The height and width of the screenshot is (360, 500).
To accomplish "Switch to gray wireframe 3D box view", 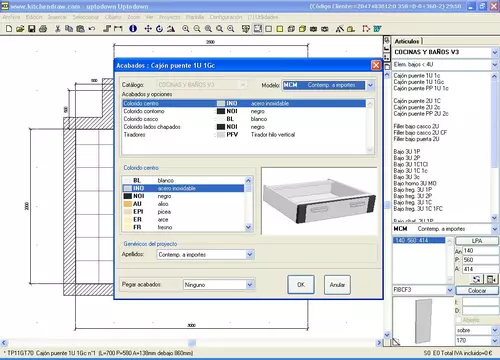I will point(291,29).
